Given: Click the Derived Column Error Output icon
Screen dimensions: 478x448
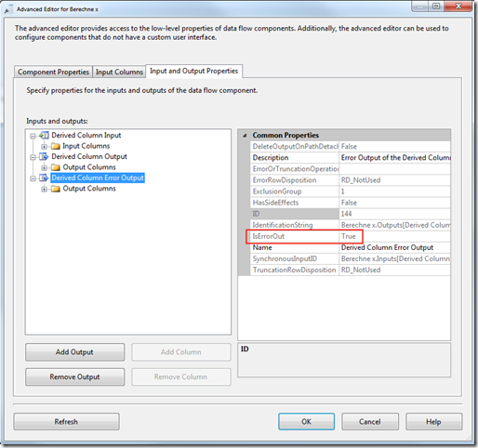Looking at the screenshot, I should pyautogui.click(x=44, y=178).
